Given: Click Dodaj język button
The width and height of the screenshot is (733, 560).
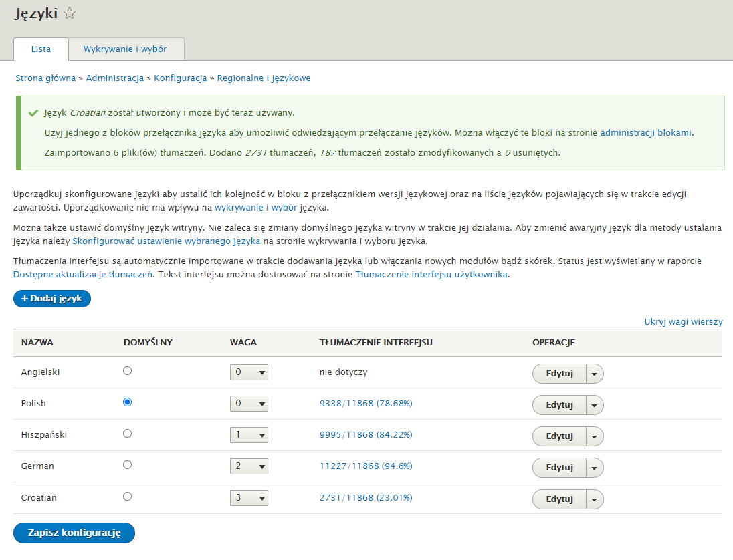Looking at the screenshot, I should click(52, 299).
